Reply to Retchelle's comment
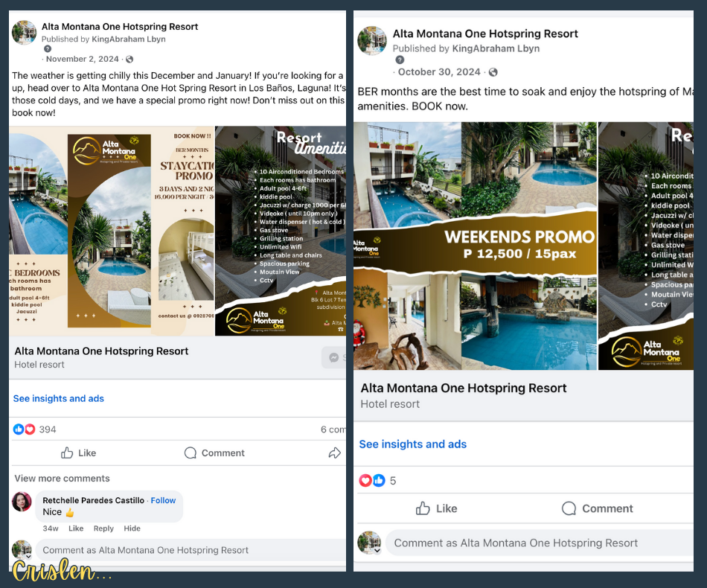The width and height of the screenshot is (707, 588). pos(103,528)
